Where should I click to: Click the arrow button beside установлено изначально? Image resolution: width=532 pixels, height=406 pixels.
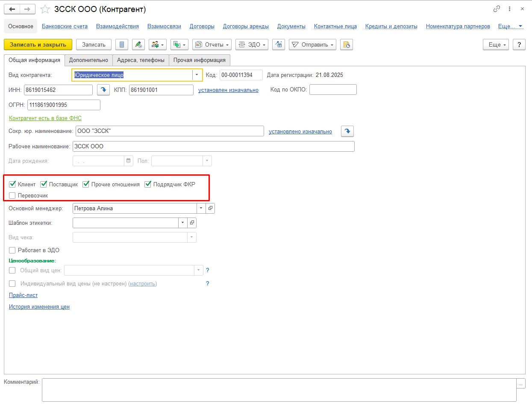[347, 131]
